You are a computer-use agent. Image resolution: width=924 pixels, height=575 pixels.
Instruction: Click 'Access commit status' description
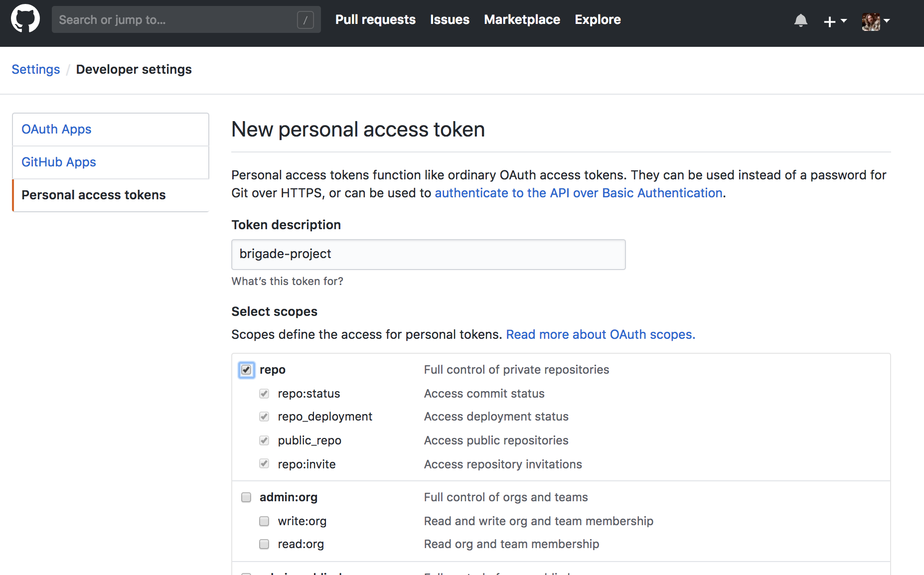[x=484, y=394]
